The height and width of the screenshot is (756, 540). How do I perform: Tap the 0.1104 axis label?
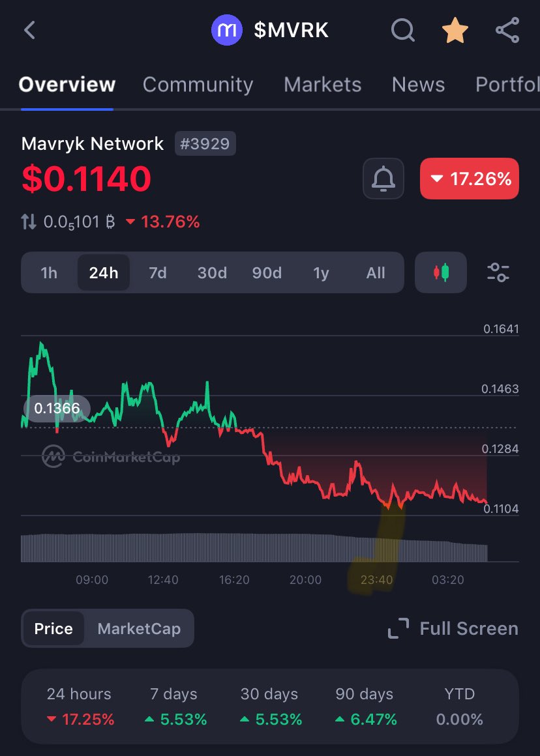tap(501, 508)
